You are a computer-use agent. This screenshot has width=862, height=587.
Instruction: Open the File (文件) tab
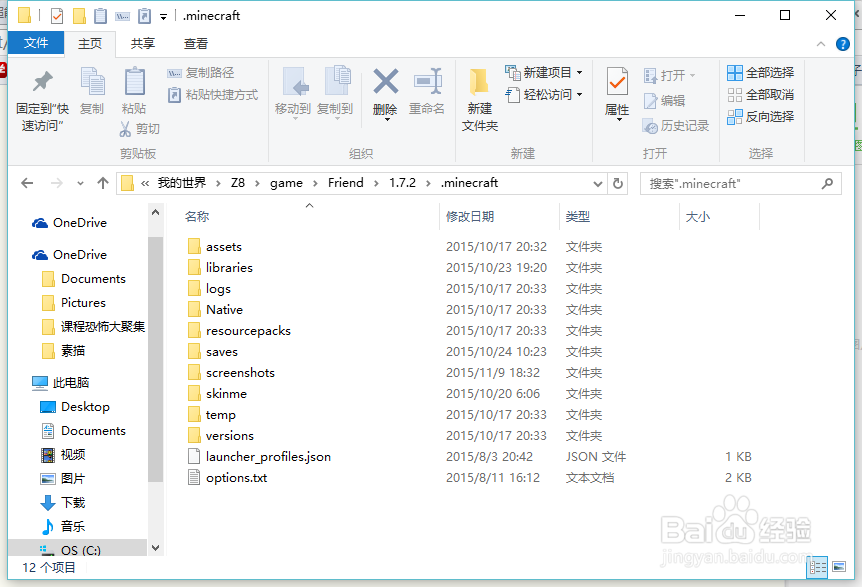tap(36, 43)
